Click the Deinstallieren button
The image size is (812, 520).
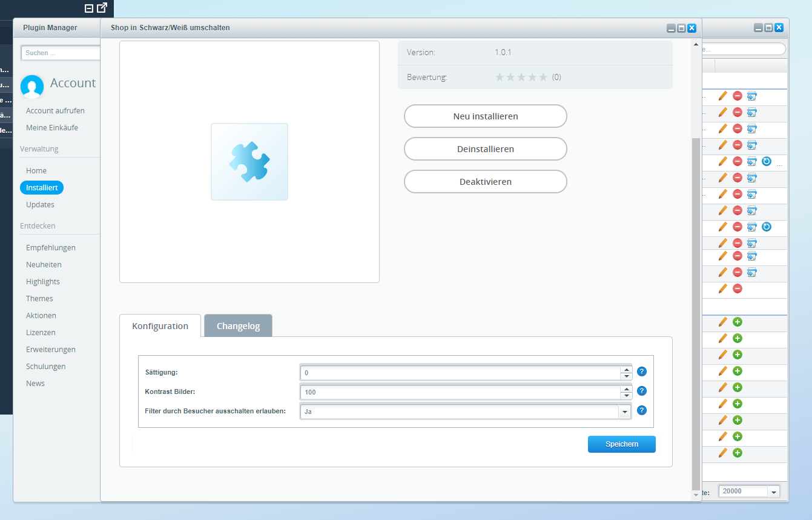pyautogui.click(x=486, y=148)
